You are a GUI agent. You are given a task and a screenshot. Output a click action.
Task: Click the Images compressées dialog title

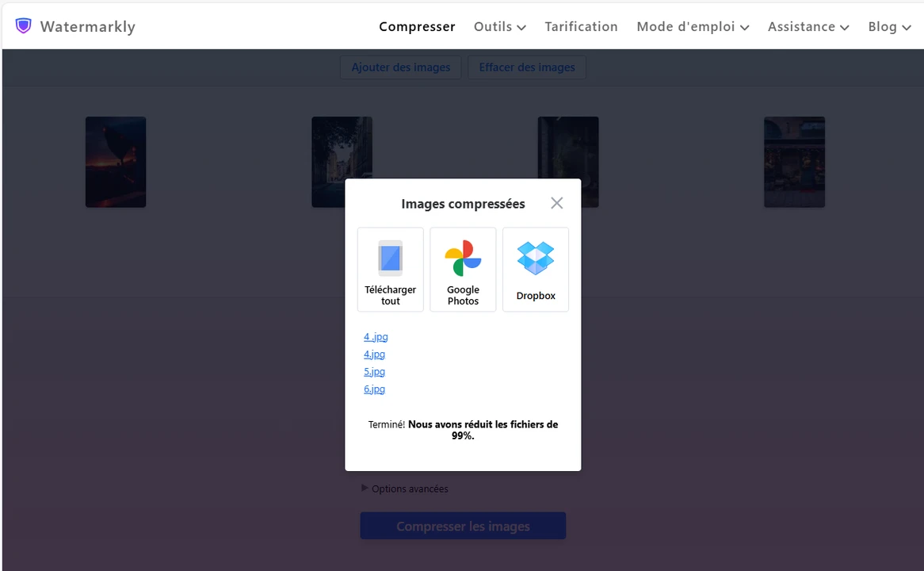pyautogui.click(x=463, y=204)
